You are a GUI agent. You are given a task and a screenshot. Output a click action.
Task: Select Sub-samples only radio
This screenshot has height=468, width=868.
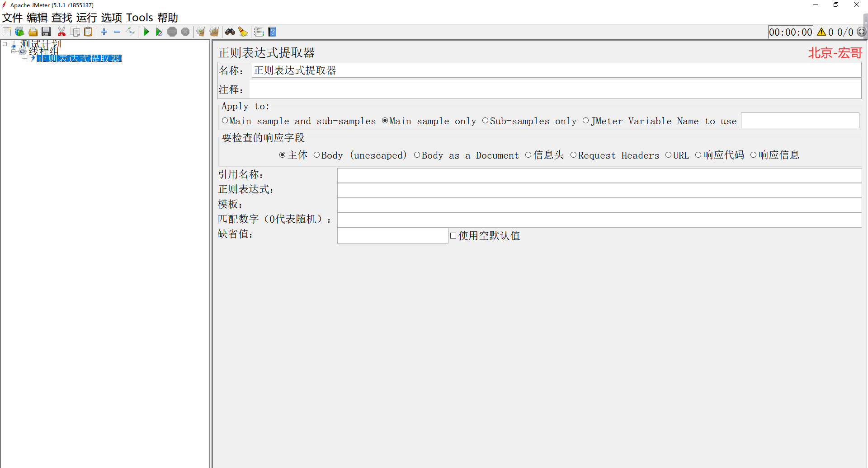486,121
